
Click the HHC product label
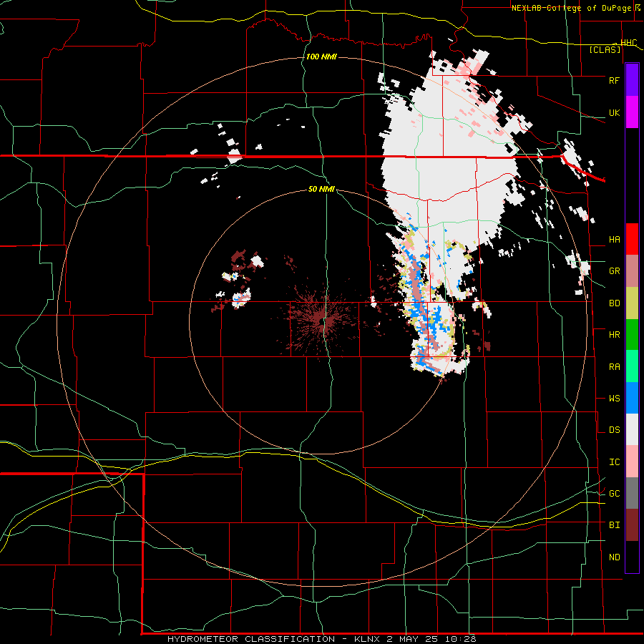pos(628,43)
